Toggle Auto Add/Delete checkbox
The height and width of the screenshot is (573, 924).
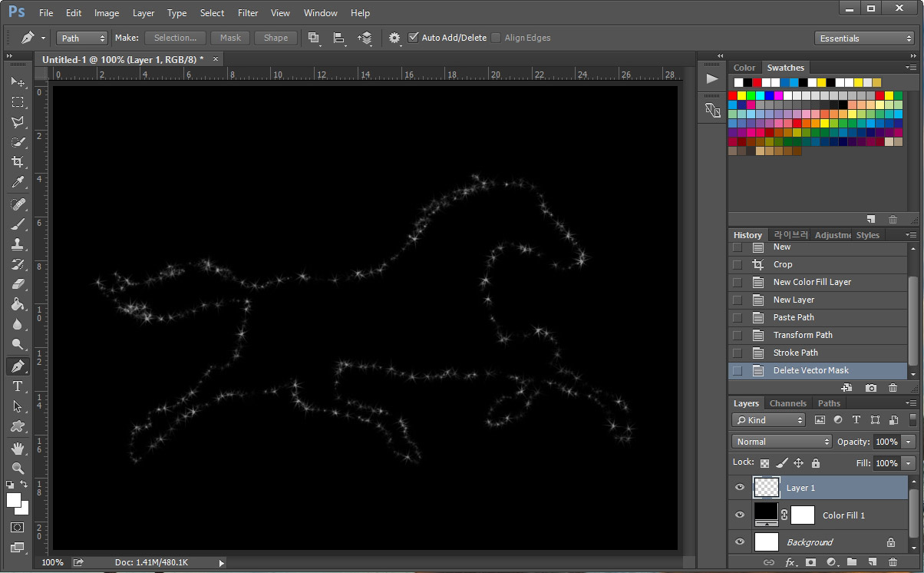click(x=414, y=38)
